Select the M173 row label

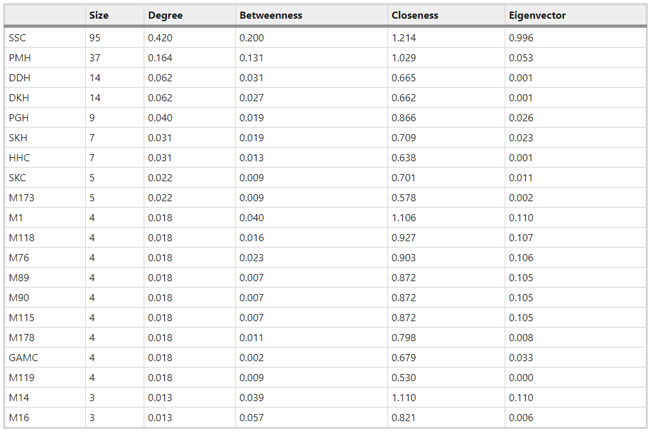pos(22,197)
